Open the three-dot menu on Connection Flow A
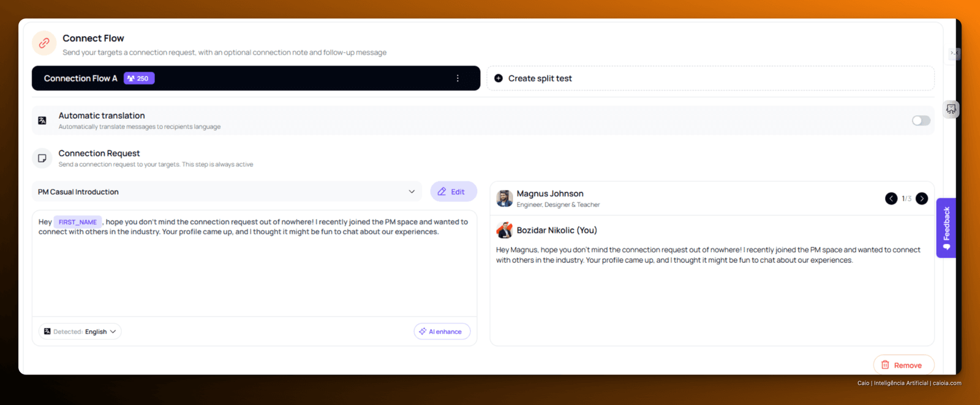This screenshot has width=980, height=405. pos(458,78)
